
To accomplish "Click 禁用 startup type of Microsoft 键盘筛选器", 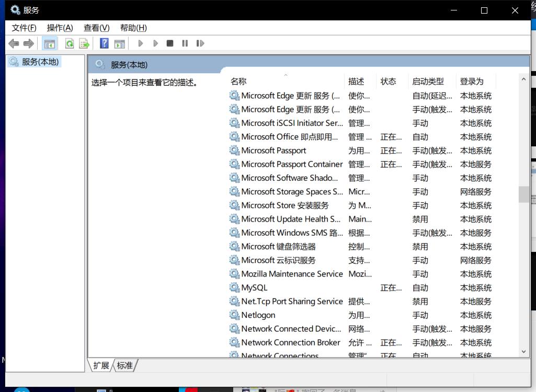I will [x=420, y=247].
